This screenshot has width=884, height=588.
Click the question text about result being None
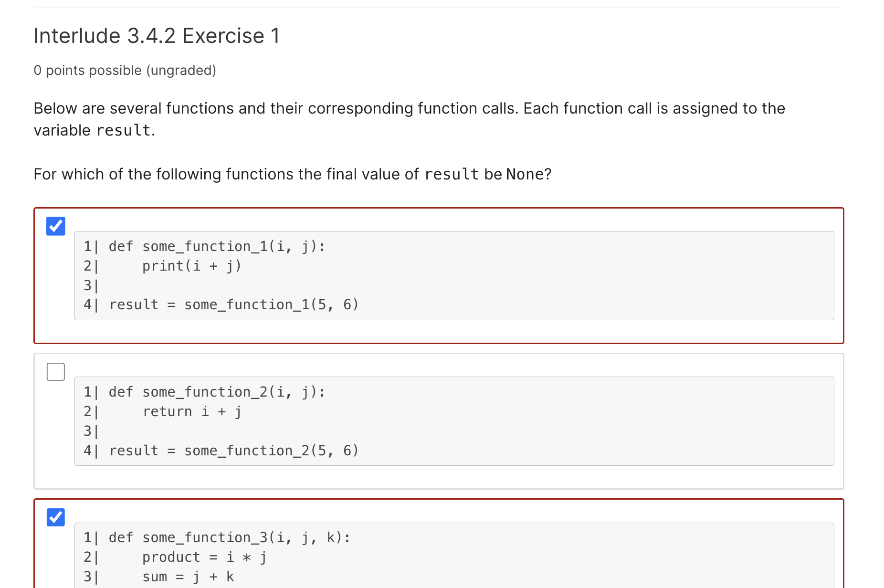[292, 174]
